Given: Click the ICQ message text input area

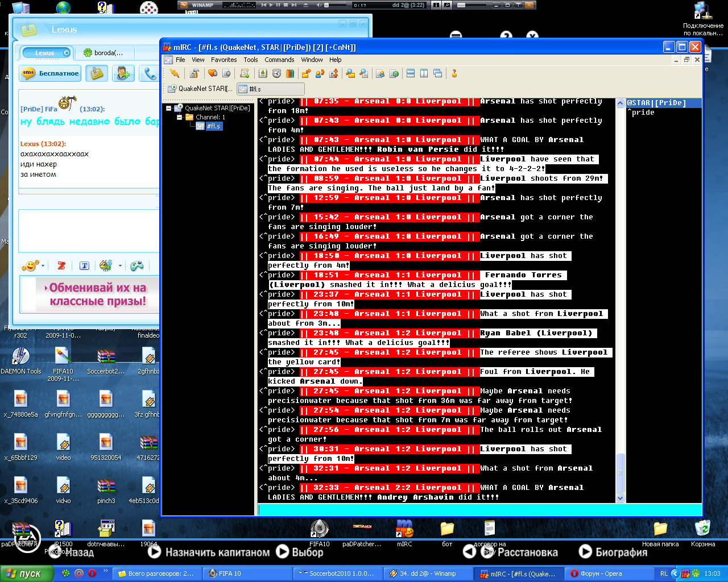Looking at the screenshot, I should tap(89, 231).
